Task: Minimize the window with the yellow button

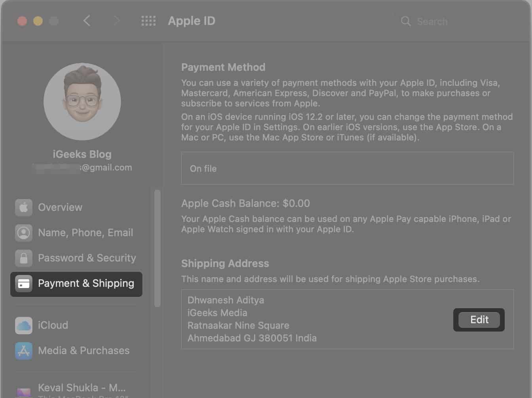Action: [38, 21]
